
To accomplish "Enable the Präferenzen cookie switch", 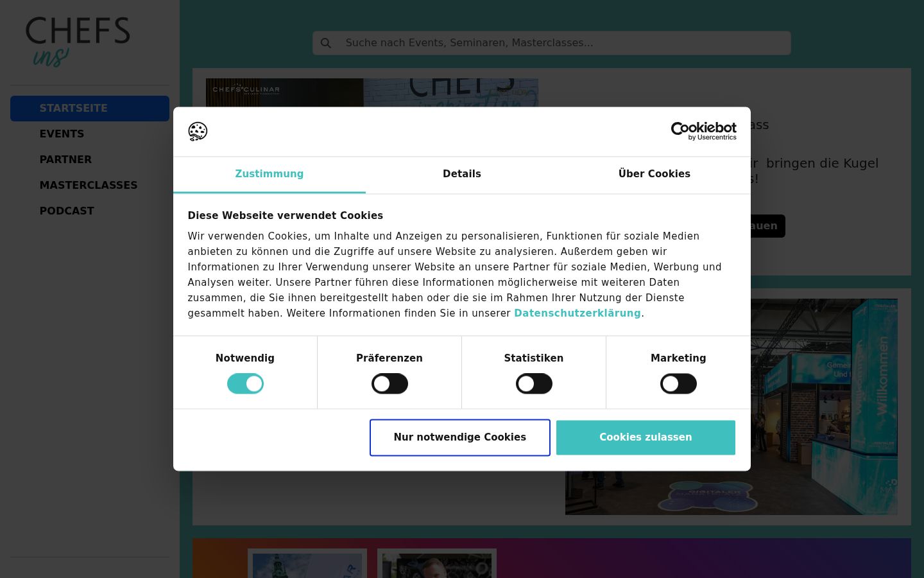I will [389, 384].
